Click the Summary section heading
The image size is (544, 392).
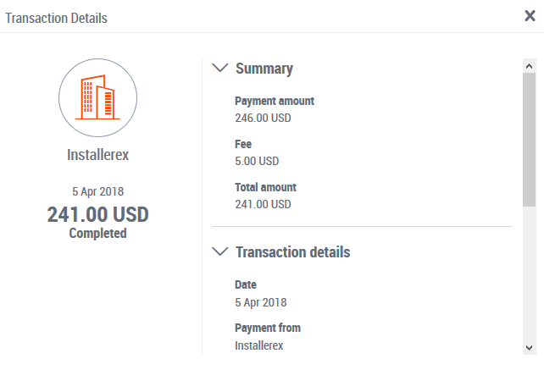[x=264, y=69]
